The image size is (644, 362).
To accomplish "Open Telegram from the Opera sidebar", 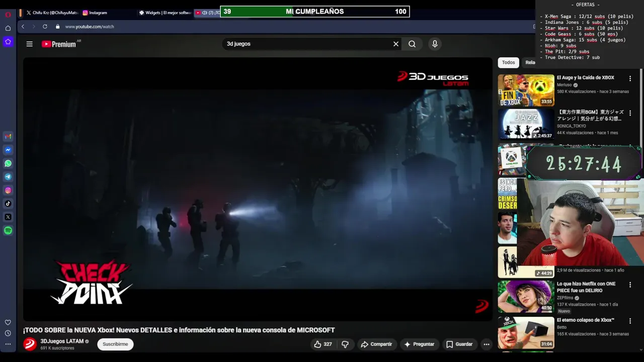I will [x=8, y=177].
